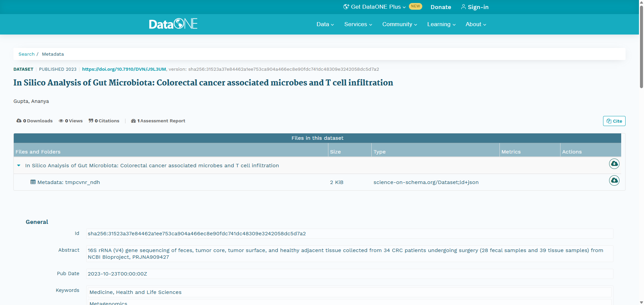The width and height of the screenshot is (644, 305).
Task: Open the Learning menu
Action: click(441, 24)
